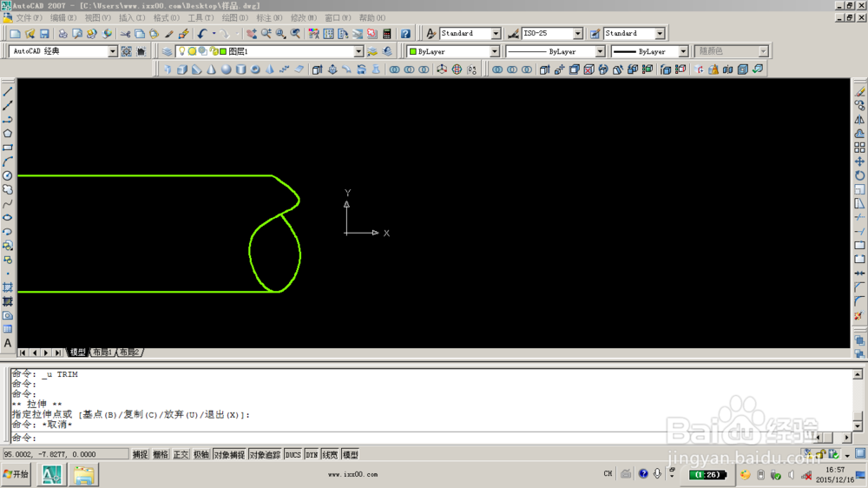Image resolution: width=868 pixels, height=488 pixels.
Task: Toggle DYN dynamic input button
Action: (x=312, y=455)
